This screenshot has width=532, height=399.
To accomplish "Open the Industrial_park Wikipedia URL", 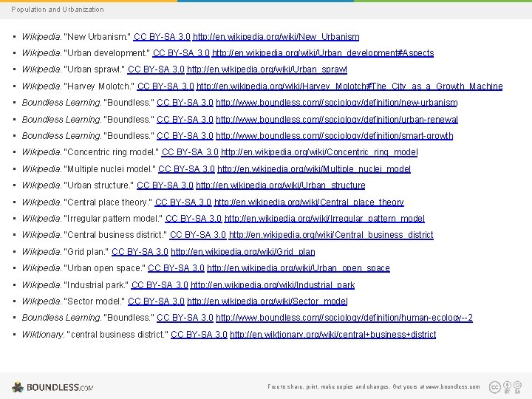I will pyautogui.click(x=273, y=285).
